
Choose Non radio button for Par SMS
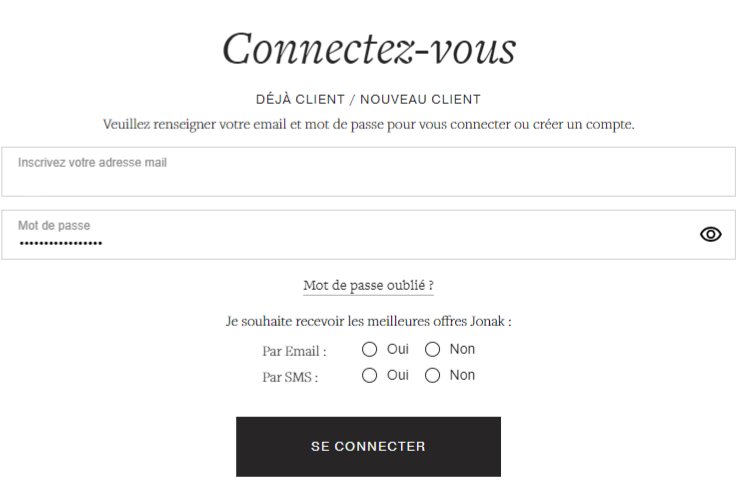tap(433, 376)
